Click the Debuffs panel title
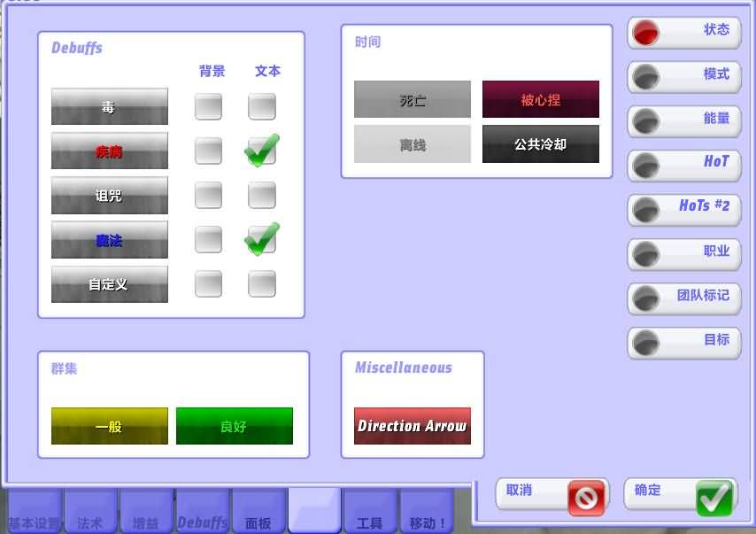756x534 pixels. 77,48
